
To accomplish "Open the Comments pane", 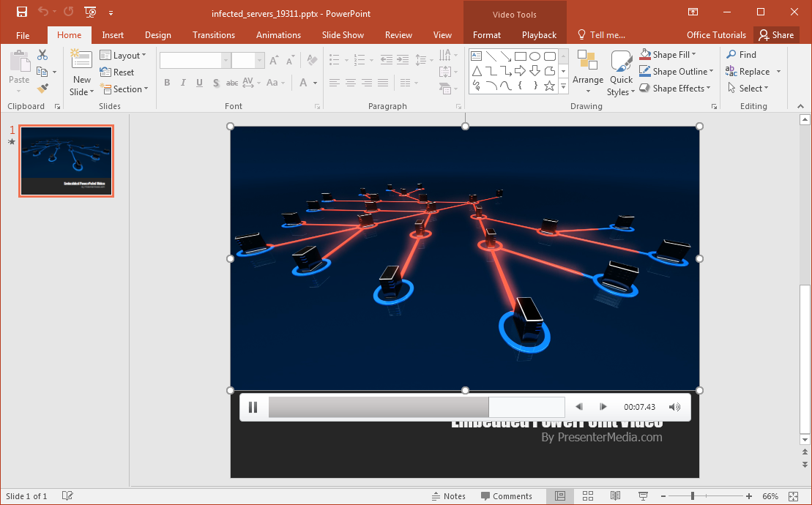I will pyautogui.click(x=507, y=496).
